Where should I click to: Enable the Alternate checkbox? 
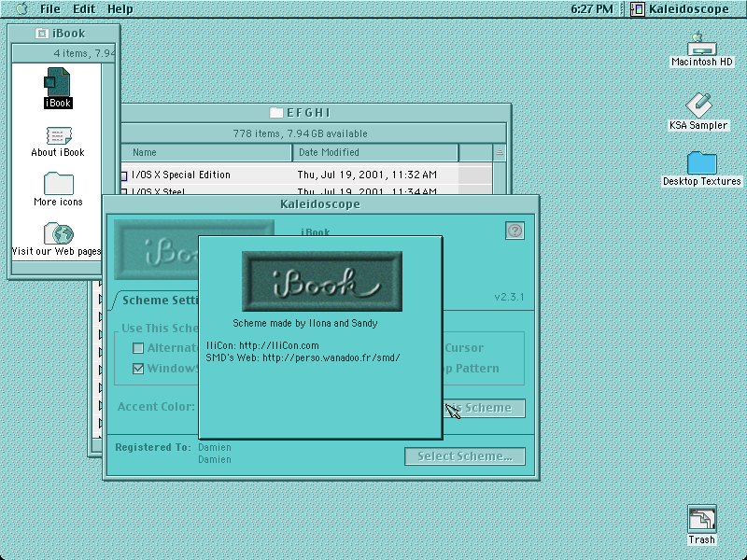pyautogui.click(x=138, y=348)
